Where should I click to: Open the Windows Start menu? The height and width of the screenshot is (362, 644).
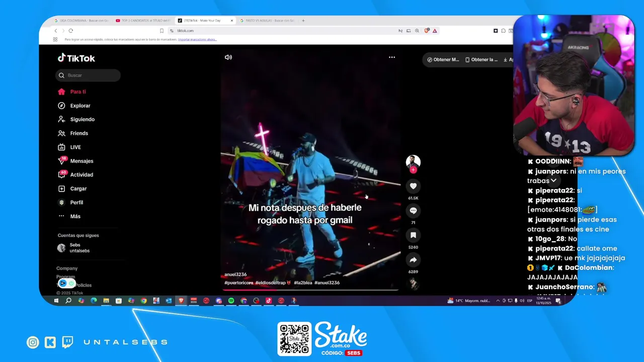coord(56,301)
